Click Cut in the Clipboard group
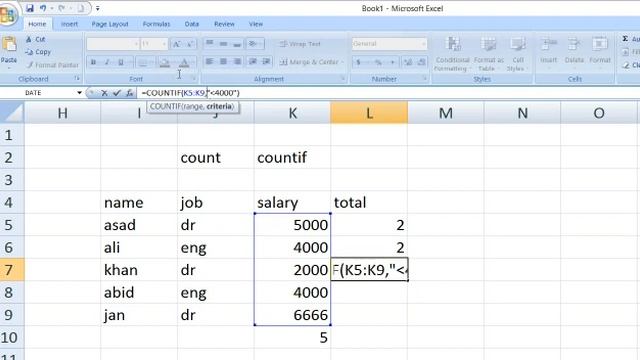 coord(36,39)
